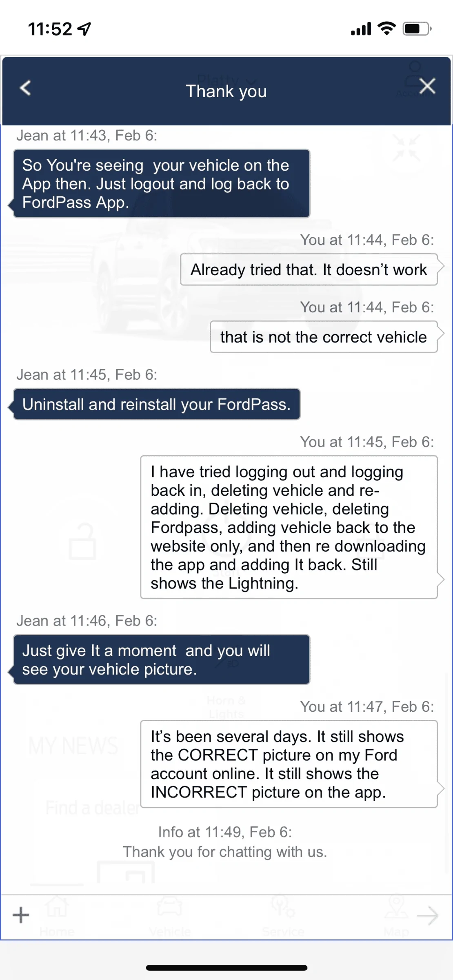Tap the "Thank you" chat header title
Screen dimensions: 453x980
click(226, 91)
